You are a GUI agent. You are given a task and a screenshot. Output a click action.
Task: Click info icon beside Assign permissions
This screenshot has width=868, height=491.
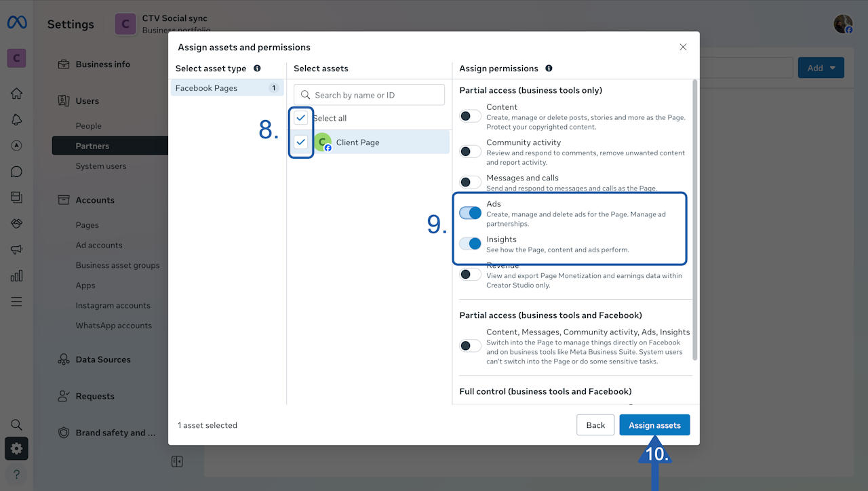pos(549,68)
